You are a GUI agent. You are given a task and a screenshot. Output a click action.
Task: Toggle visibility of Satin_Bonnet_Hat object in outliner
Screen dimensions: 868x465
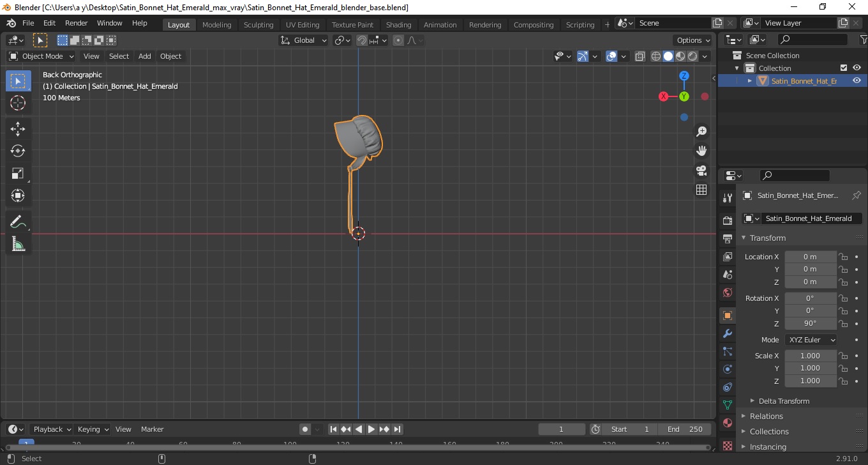[857, 80]
